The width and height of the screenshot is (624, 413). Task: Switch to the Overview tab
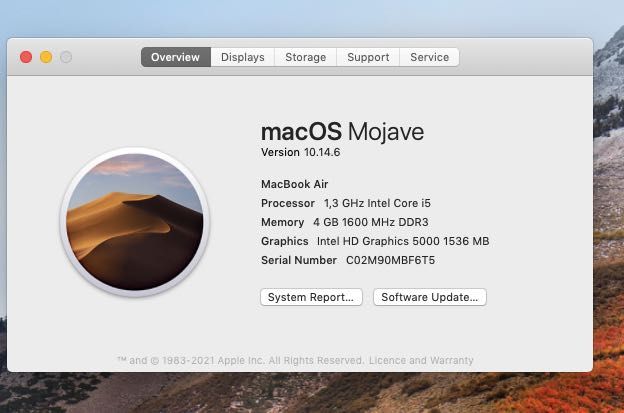pos(176,57)
